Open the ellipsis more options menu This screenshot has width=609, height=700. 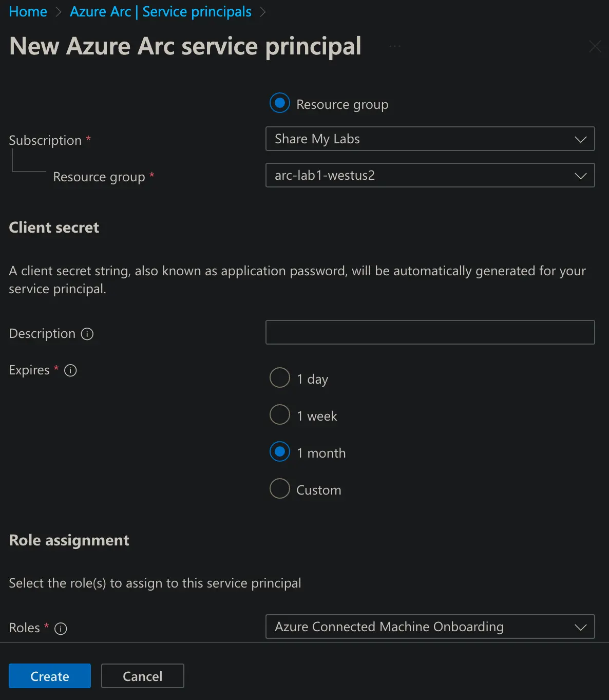395,47
